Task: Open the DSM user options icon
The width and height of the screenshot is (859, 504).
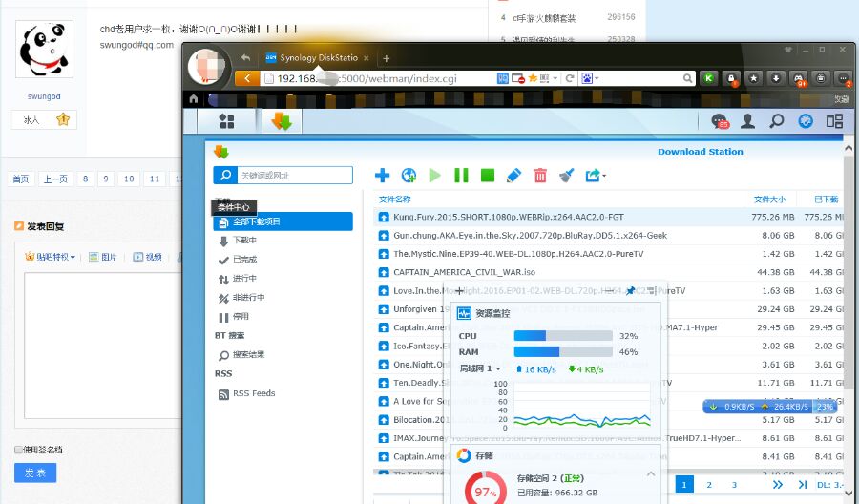Action: click(747, 121)
